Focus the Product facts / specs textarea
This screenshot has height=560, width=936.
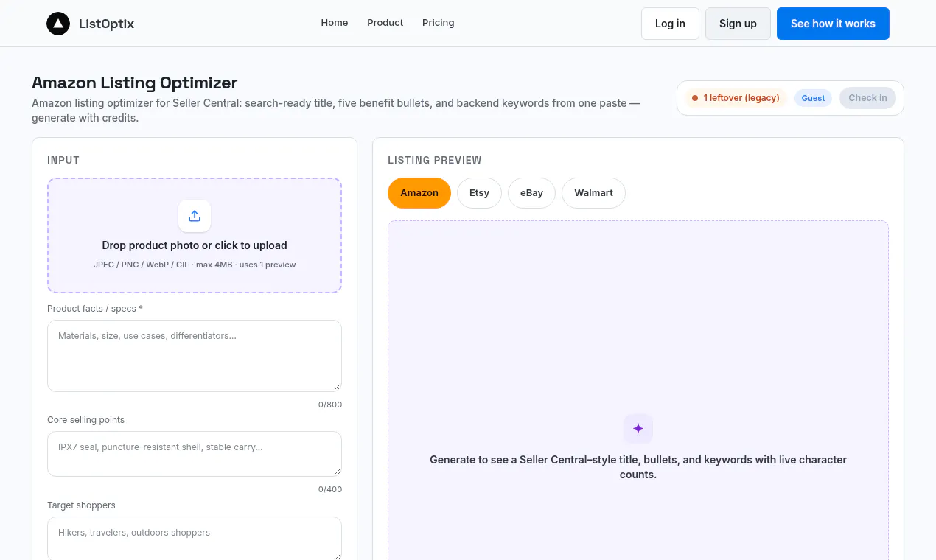(195, 356)
